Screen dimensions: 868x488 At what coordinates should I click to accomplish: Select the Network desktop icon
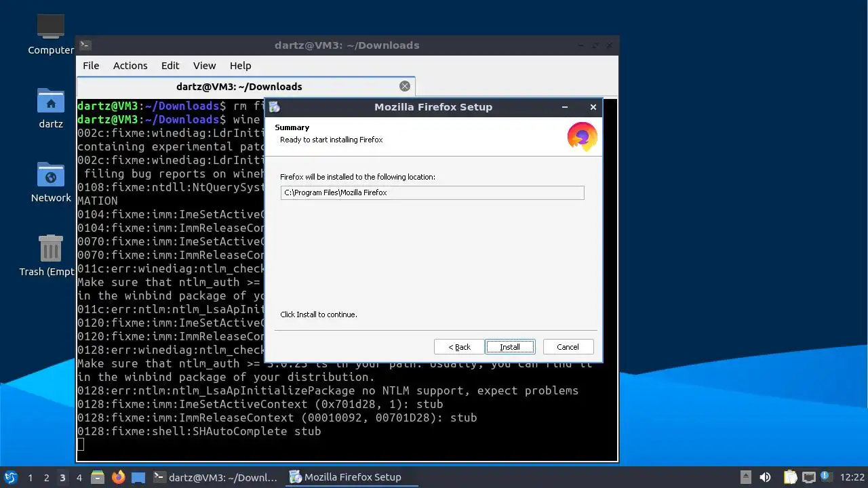pos(51,182)
